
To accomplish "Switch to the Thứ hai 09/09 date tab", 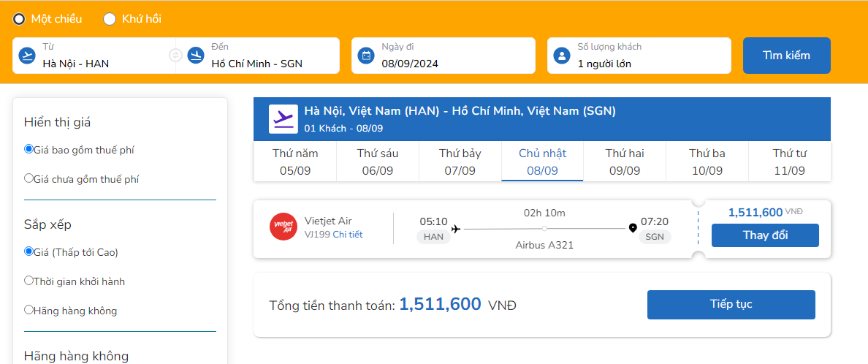I will click(x=624, y=162).
